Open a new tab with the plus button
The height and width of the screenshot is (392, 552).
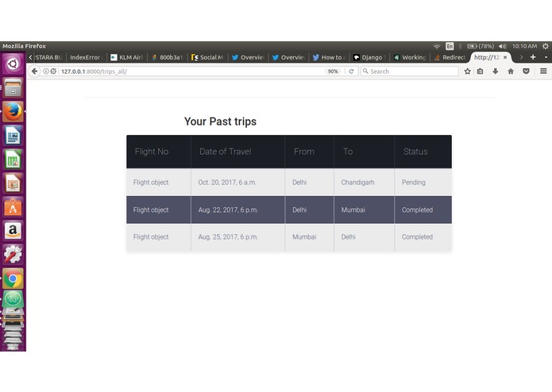[533, 57]
